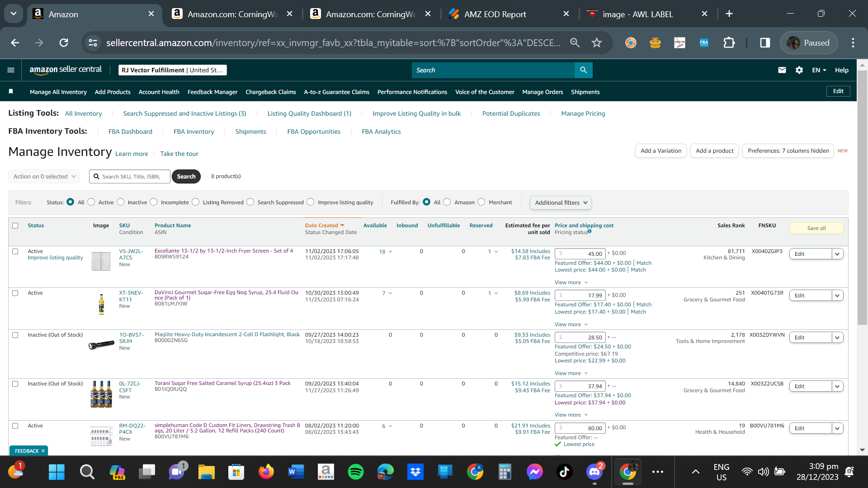Bookmark this page with the star icon
Screen dimensions: 868x488
tap(597, 43)
